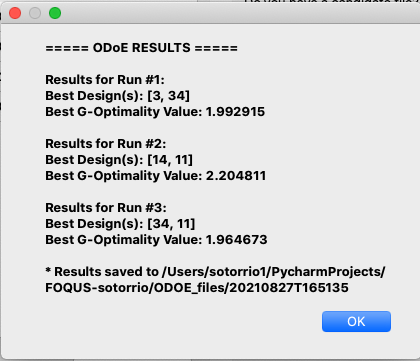The height and width of the screenshot is (361, 420).
Task: Click the green zoom window button
Action: tap(55, 13)
